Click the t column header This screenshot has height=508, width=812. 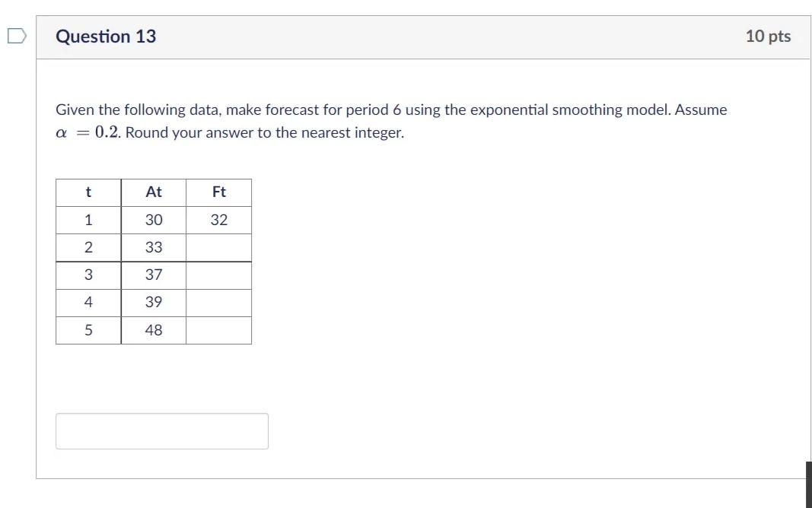(88, 192)
